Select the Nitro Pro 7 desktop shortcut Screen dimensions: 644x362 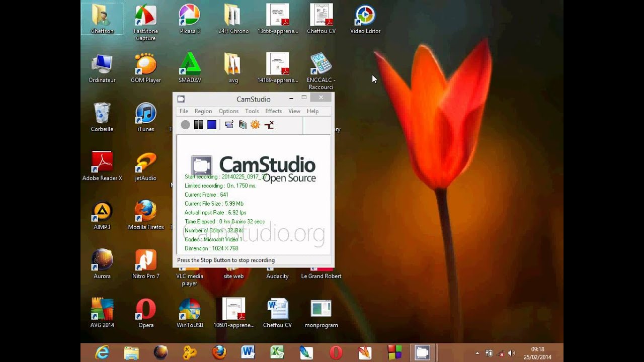click(x=146, y=264)
